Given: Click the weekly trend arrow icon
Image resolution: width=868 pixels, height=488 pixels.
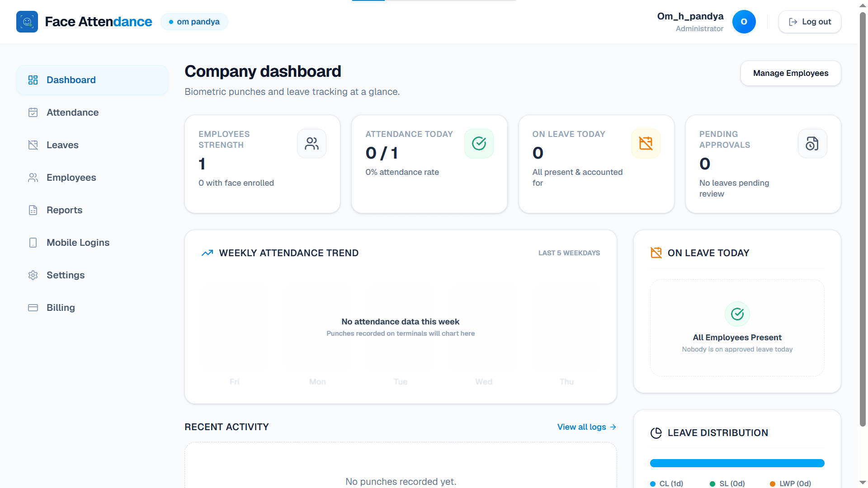Looking at the screenshot, I should click(207, 253).
